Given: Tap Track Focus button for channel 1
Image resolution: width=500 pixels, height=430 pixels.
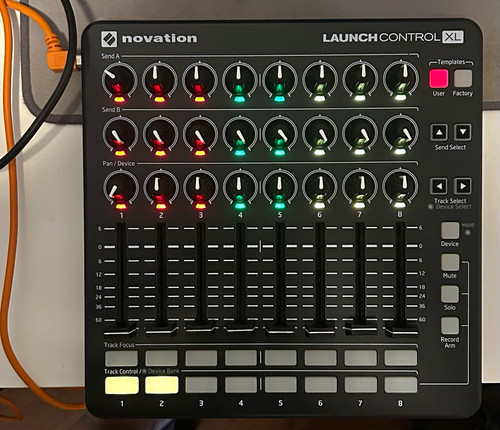Looking at the screenshot, I should coord(121,358).
